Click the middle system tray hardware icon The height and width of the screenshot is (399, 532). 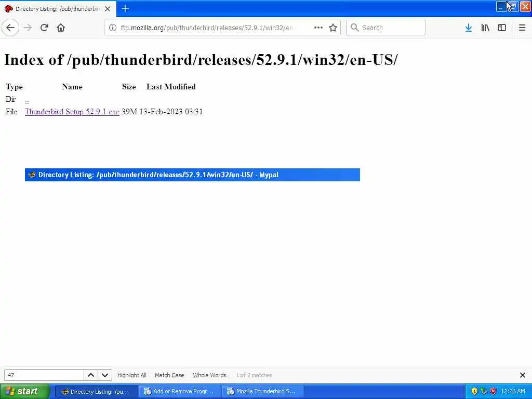[x=484, y=391]
